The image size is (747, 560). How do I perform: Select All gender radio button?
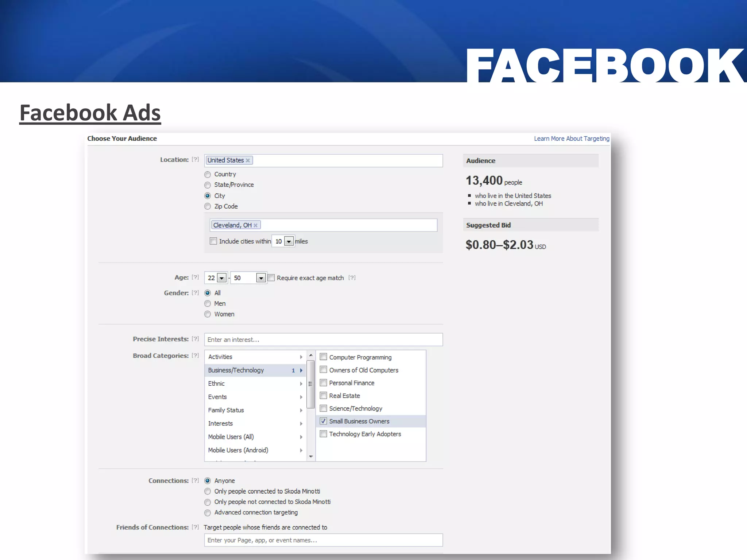[208, 293]
